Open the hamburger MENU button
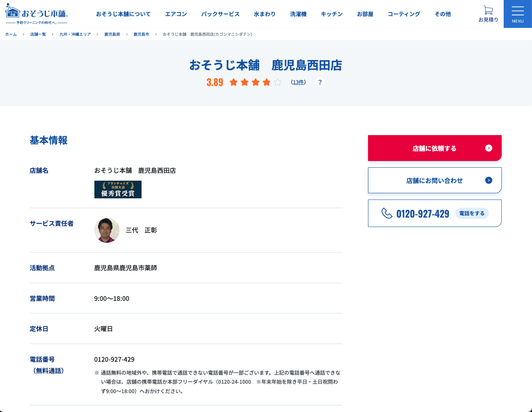 coord(517,14)
